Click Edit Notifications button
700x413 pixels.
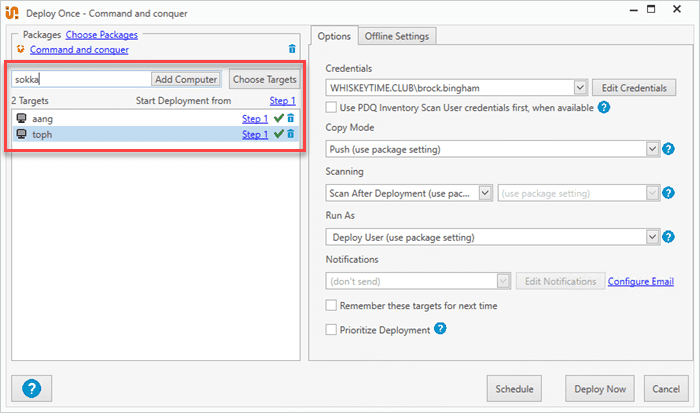(x=560, y=281)
